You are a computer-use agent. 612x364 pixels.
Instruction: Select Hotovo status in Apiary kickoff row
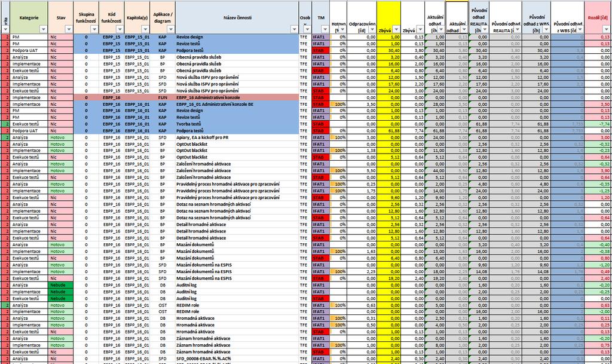[x=60, y=137]
